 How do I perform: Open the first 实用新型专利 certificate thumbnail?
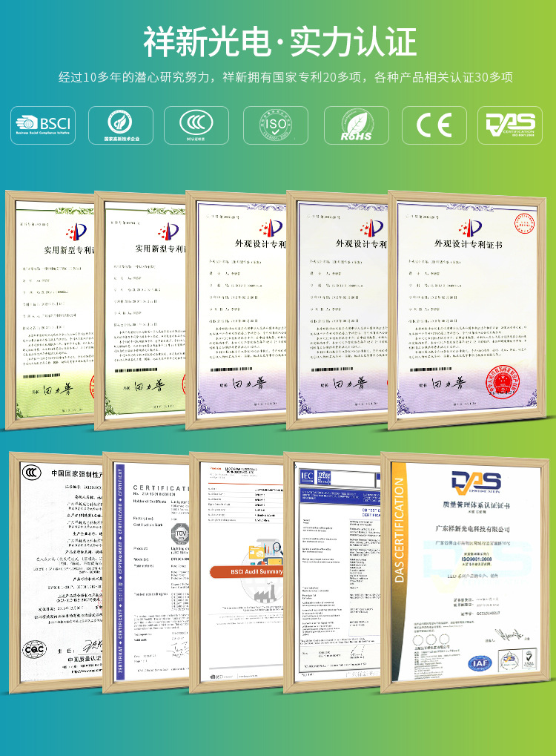50,309
